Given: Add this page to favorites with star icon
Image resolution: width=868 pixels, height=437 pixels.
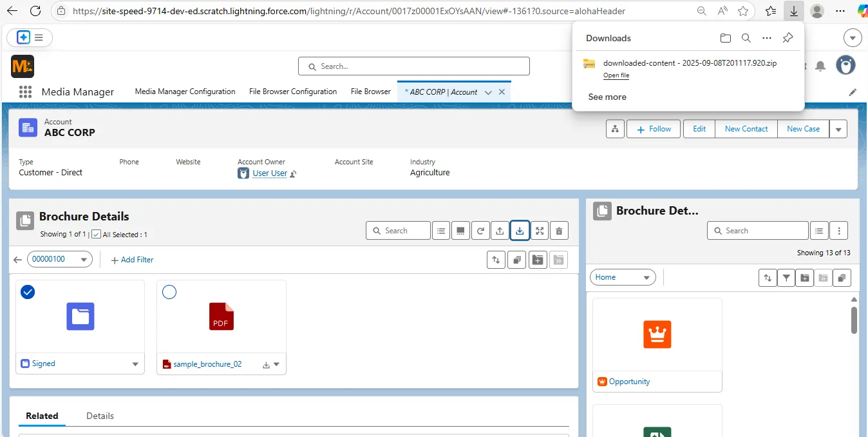Looking at the screenshot, I should click(x=743, y=11).
